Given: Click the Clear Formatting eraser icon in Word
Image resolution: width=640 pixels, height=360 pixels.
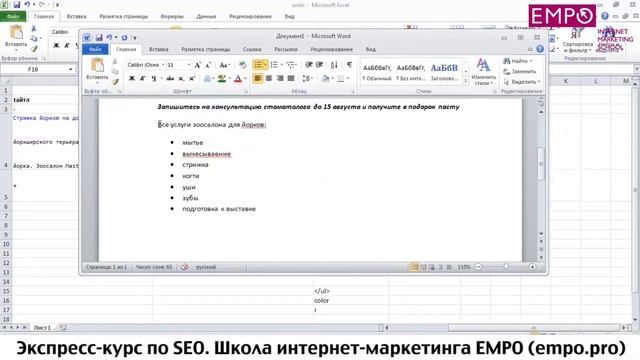Looking at the screenshot, I should [x=242, y=65].
